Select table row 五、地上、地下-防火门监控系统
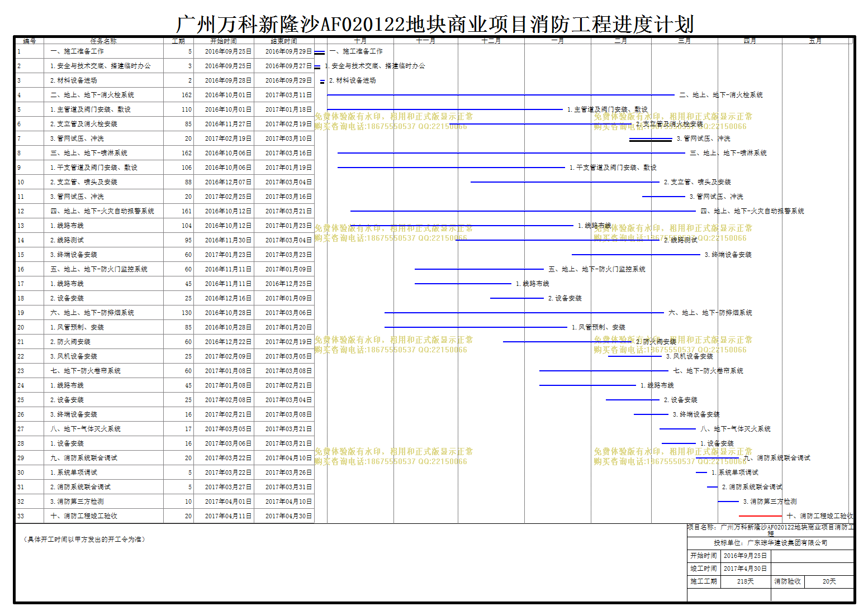 tap(165, 269)
